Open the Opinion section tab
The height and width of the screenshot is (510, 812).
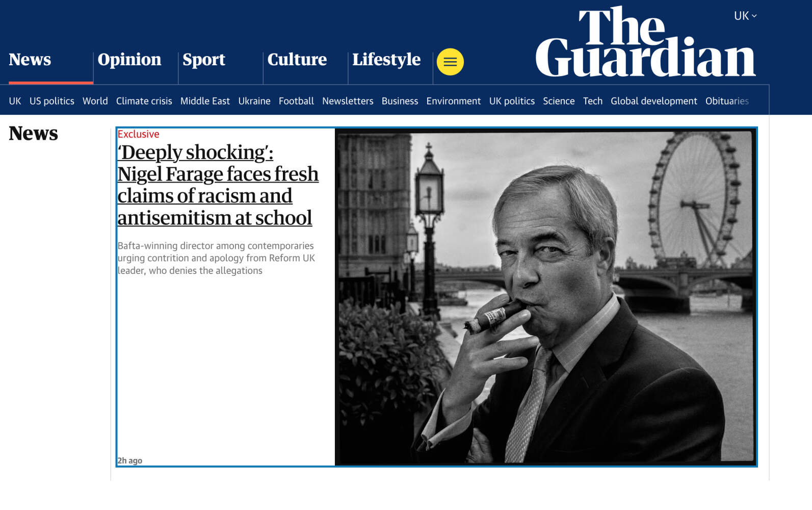tap(129, 60)
